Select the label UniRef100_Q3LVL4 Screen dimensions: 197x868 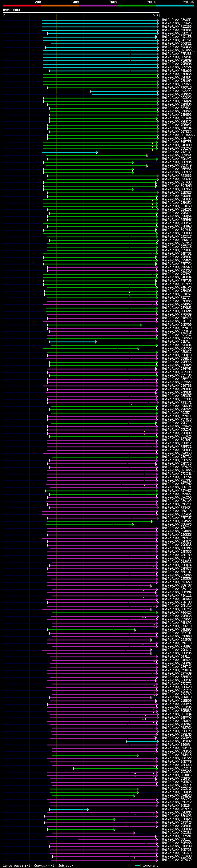(x=176, y=341)
